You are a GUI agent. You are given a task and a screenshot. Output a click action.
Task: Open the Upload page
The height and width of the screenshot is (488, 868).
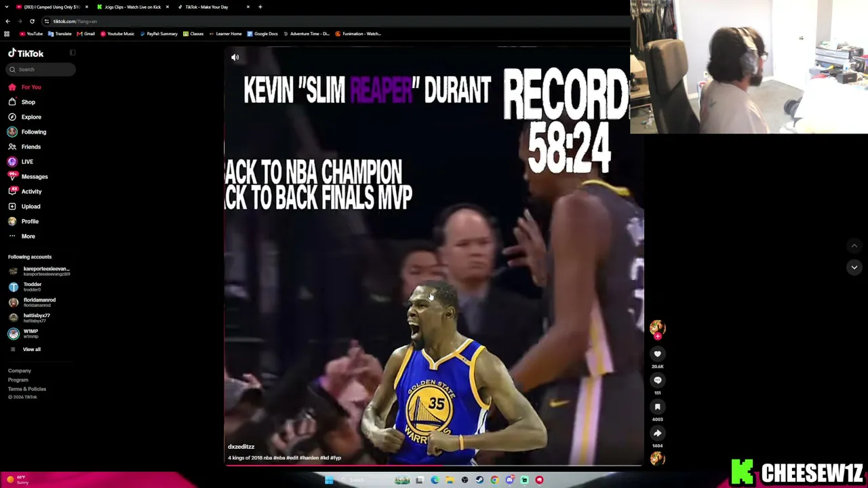24,207
